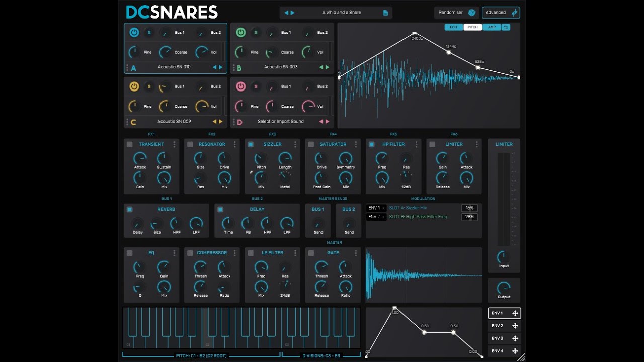Disable the Sizzler effect
Viewport: 644px width, 362px height.
(251, 144)
